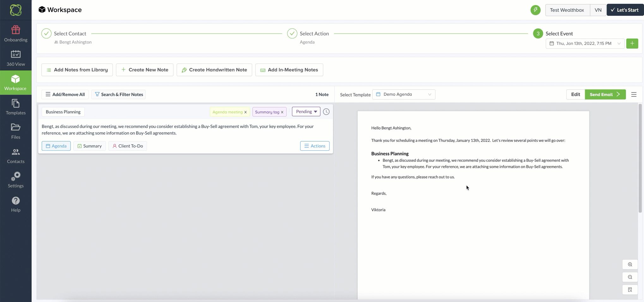Click the note history clock icon
Image resolution: width=644 pixels, height=302 pixels.
[326, 112]
